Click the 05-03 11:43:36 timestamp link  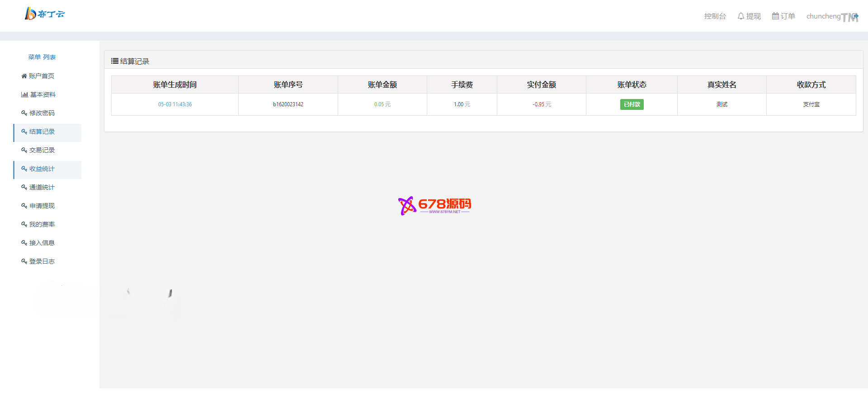pyautogui.click(x=175, y=104)
